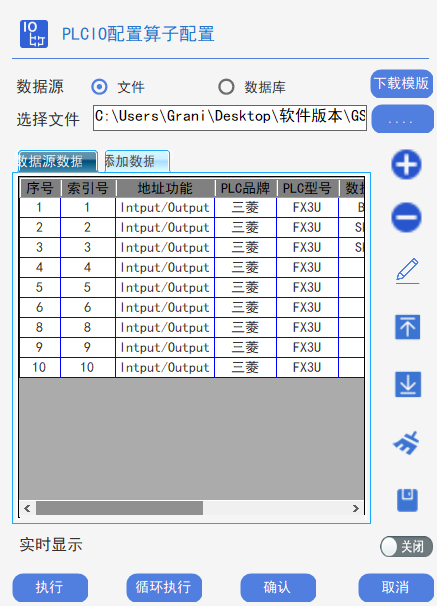Toggle the 实时显示 switch showing 关闭

click(x=406, y=546)
